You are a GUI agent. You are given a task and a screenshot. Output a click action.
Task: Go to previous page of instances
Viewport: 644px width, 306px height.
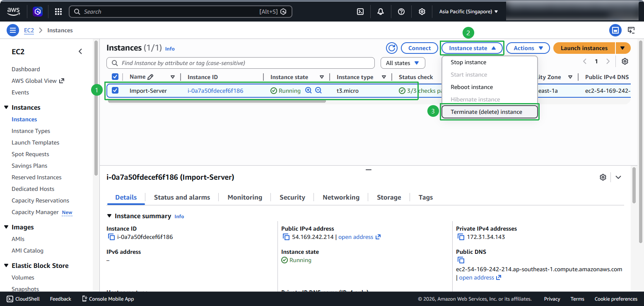585,61
